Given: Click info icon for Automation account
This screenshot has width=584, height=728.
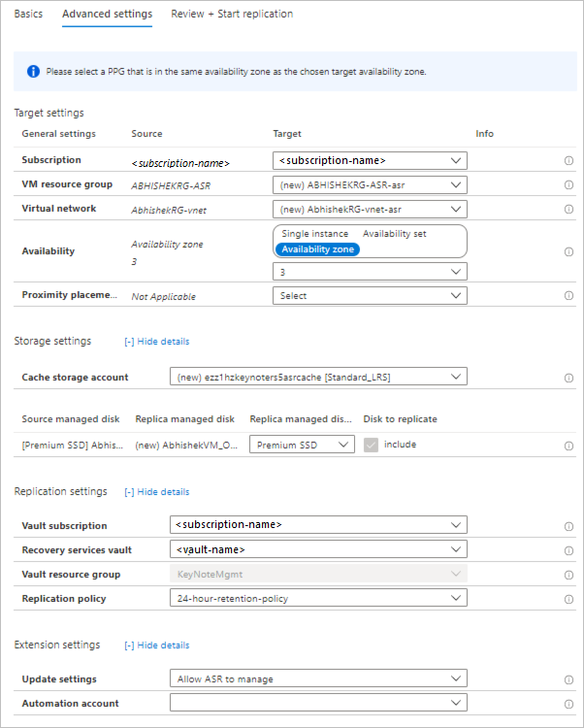Looking at the screenshot, I should (x=568, y=704).
